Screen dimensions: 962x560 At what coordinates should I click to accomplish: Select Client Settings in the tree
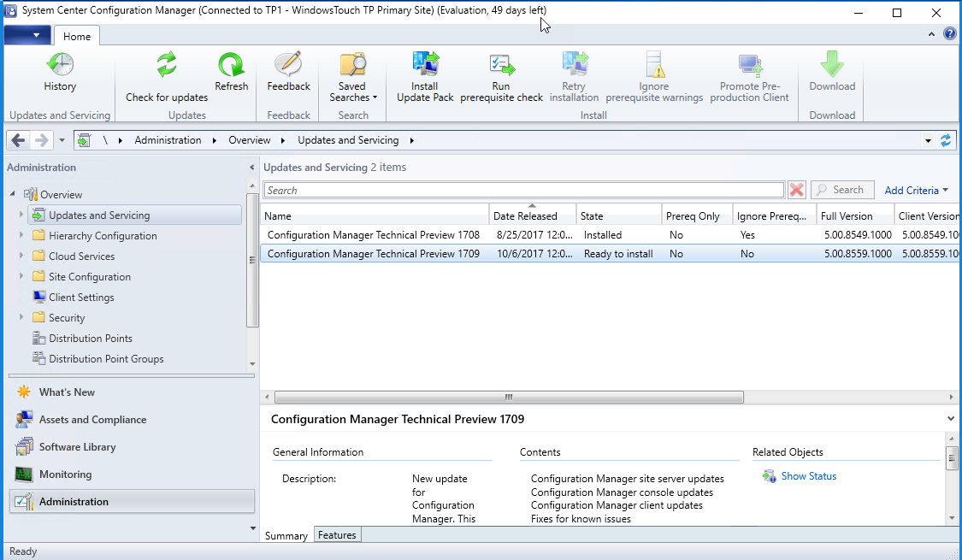81,297
